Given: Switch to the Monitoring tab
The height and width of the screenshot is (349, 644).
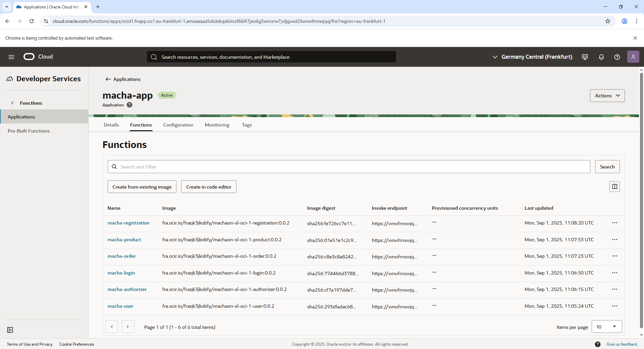Looking at the screenshot, I should [217, 125].
